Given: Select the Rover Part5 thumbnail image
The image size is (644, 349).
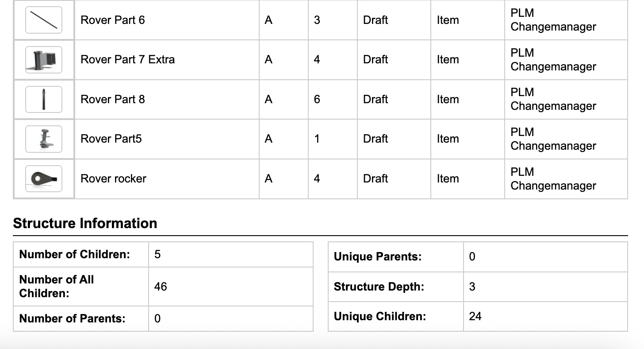Looking at the screenshot, I should (44, 139).
